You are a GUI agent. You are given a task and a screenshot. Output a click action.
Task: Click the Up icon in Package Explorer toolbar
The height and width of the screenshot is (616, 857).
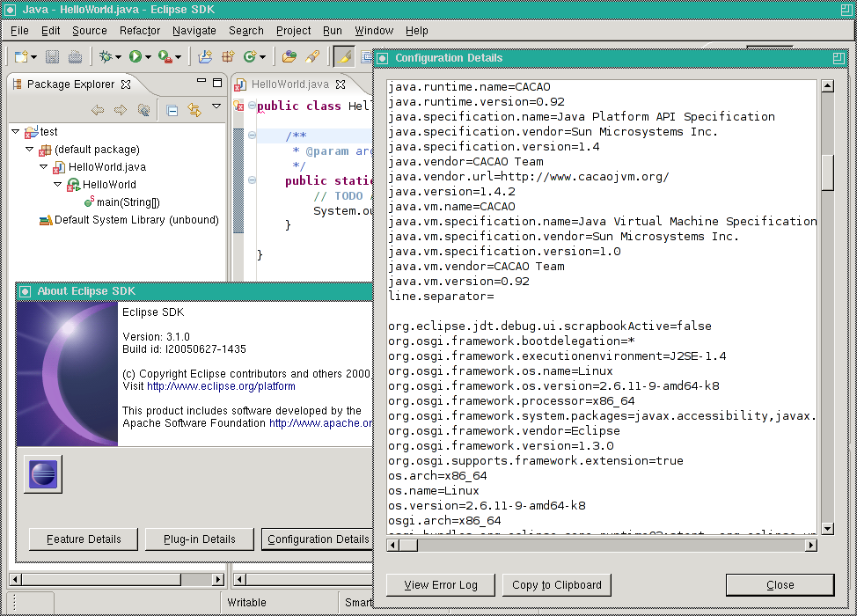click(x=143, y=110)
